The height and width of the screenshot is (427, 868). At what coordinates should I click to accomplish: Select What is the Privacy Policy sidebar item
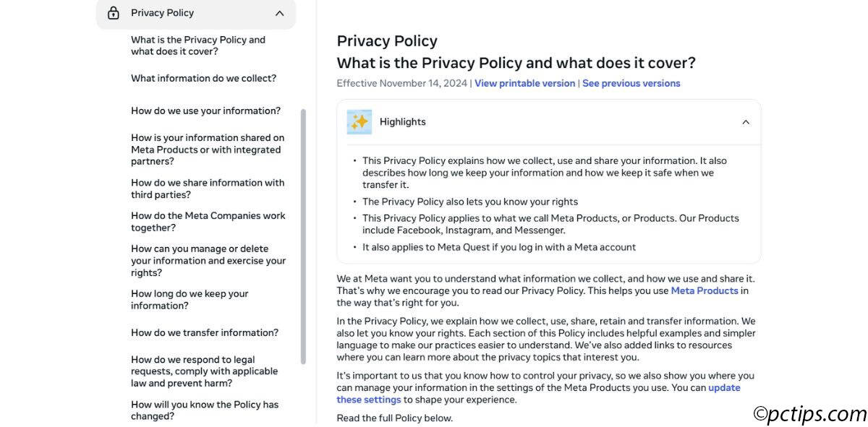coord(198,46)
